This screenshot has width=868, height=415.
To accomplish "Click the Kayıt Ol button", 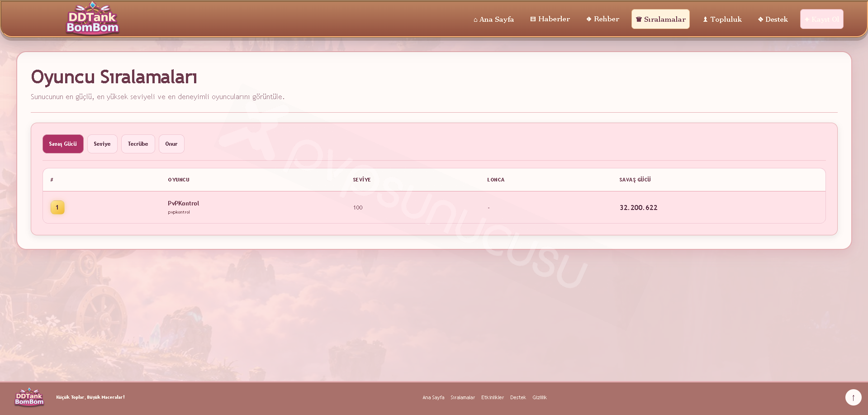I will (821, 19).
